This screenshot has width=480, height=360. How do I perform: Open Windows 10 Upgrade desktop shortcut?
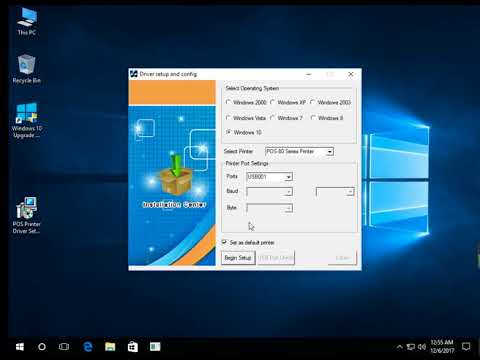click(27, 120)
